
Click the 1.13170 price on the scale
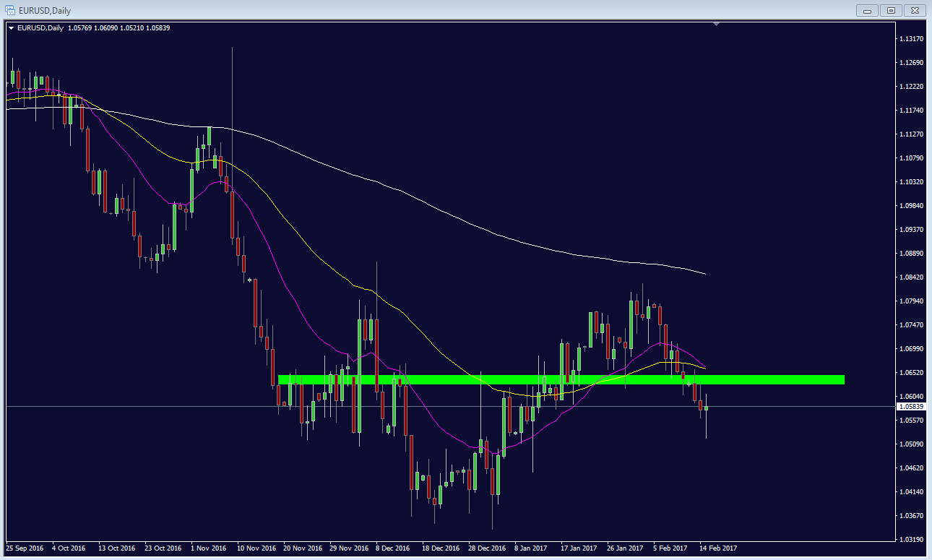click(910, 38)
